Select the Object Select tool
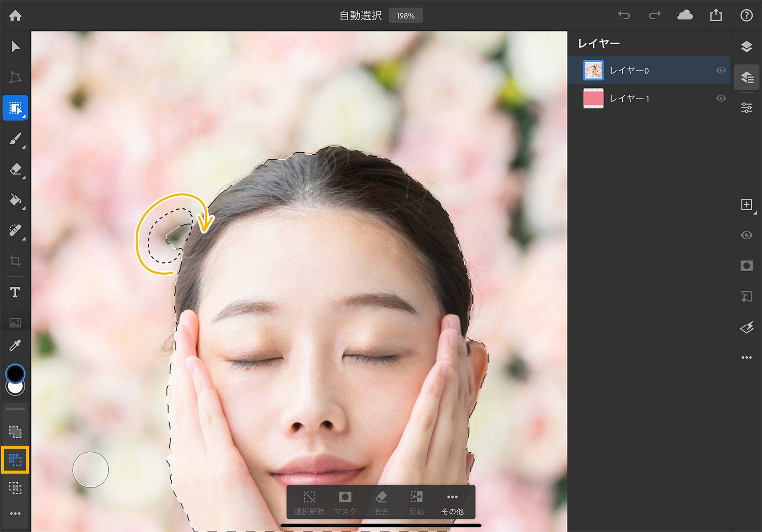 click(15, 108)
